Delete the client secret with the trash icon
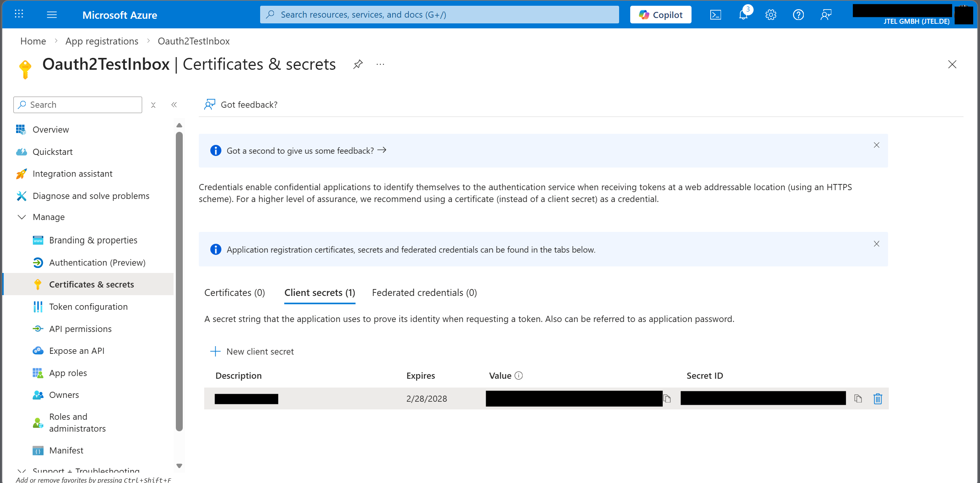 [x=878, y=399]
